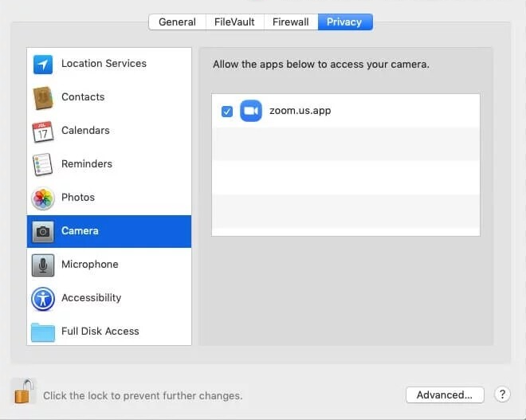Viewport: 526px width, 420px height.
Task: Click the Location Services arrow icon
Action: pos(43,64)
